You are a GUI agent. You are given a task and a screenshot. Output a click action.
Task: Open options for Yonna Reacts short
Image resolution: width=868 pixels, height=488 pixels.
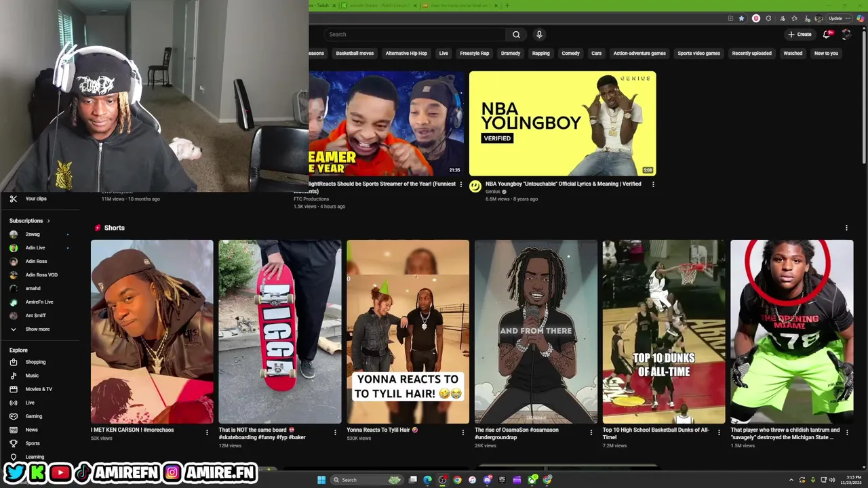[x=463, y=432]
